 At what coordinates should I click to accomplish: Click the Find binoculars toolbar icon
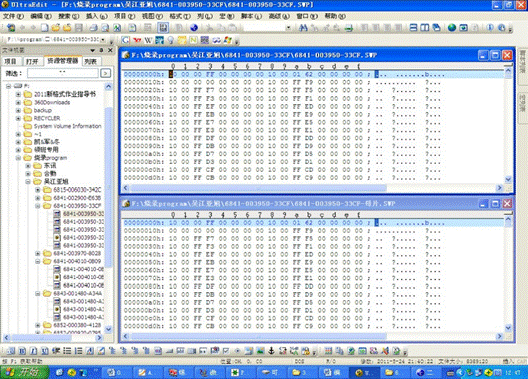point(303,28)
